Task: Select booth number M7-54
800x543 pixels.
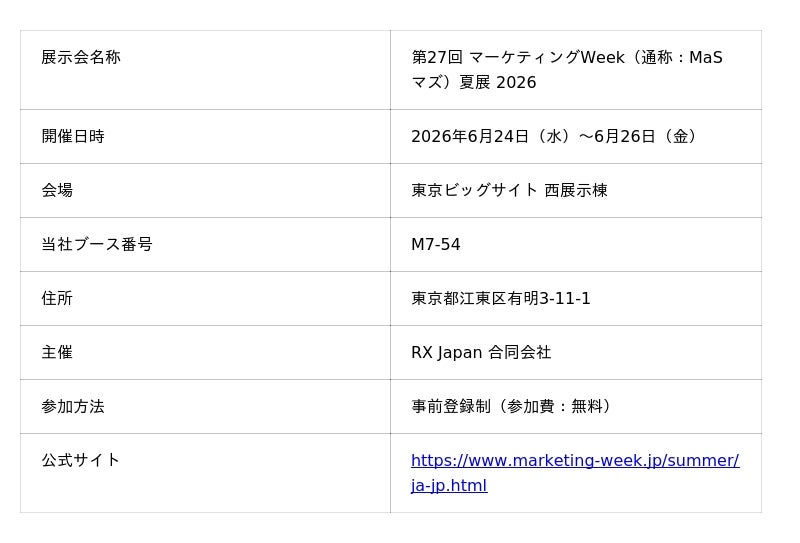Action: click(436, 244)
